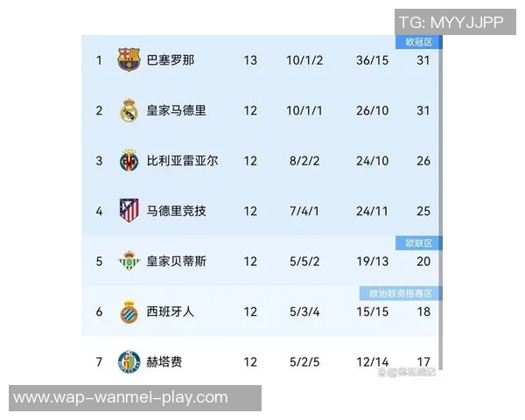This screenshot has width=525, height=420.
Task: Open the 皇家马德里 team name link
Action: coord(177,111)
